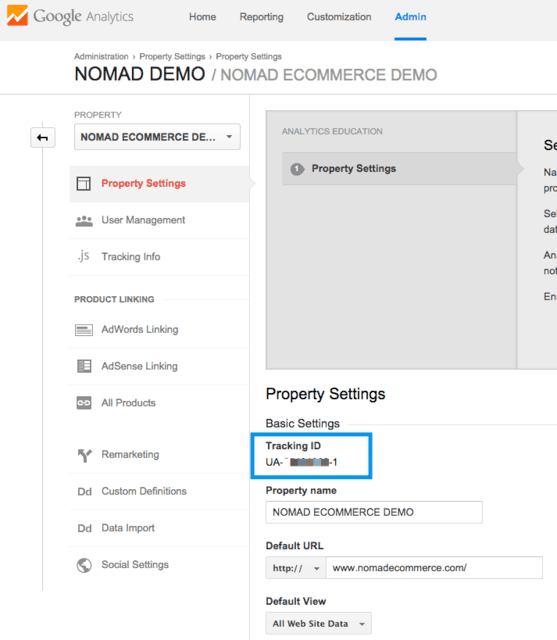Click the User Management people icon
557x640 pixels.
click(84, 220)
